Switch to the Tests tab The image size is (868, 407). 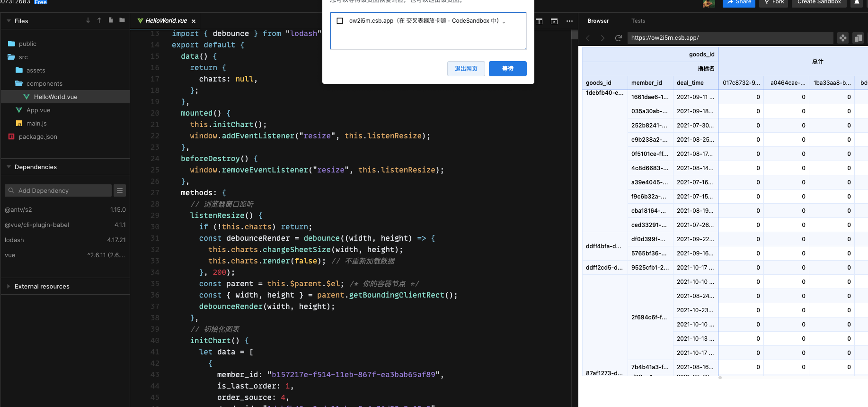638,21
